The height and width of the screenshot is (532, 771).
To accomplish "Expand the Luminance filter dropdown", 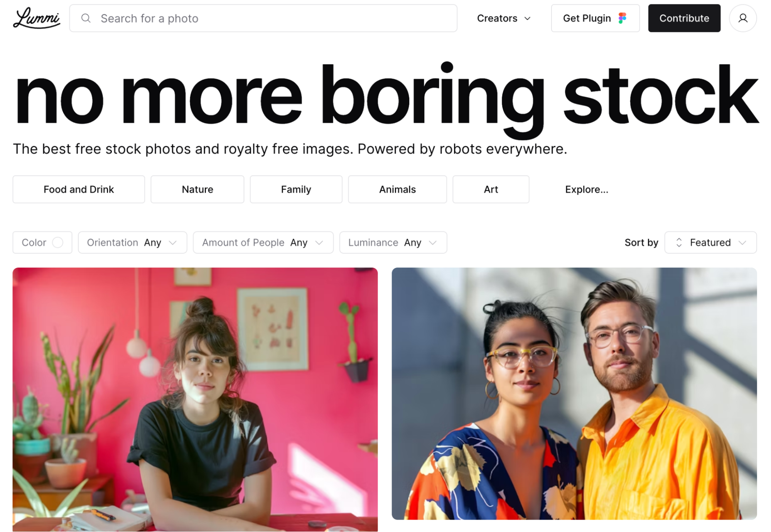I will (393, 242).
